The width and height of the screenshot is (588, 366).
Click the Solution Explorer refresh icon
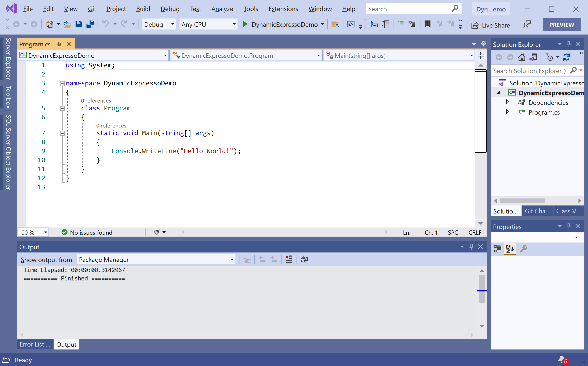point(566,57)
